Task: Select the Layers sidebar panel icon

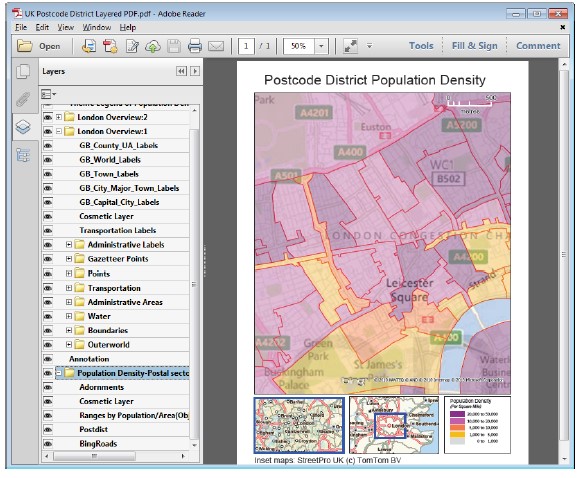Action: pos(23,127)
